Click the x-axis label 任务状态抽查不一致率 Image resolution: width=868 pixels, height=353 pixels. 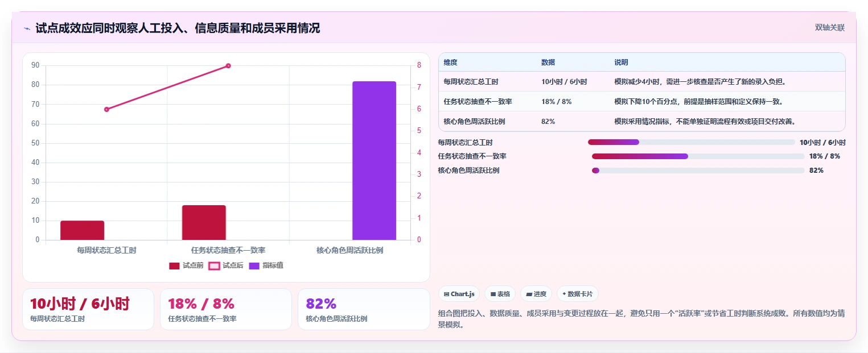pos(228,250)
